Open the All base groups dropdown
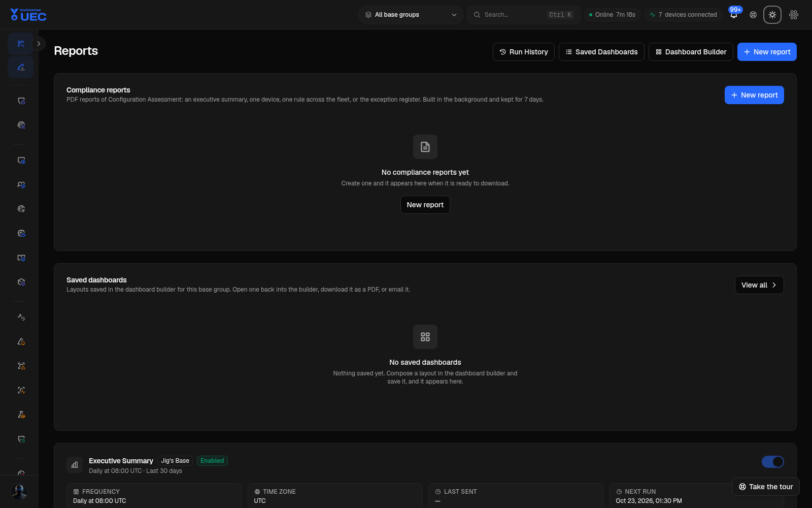This screenshot has width=812, height=508. 411,15
